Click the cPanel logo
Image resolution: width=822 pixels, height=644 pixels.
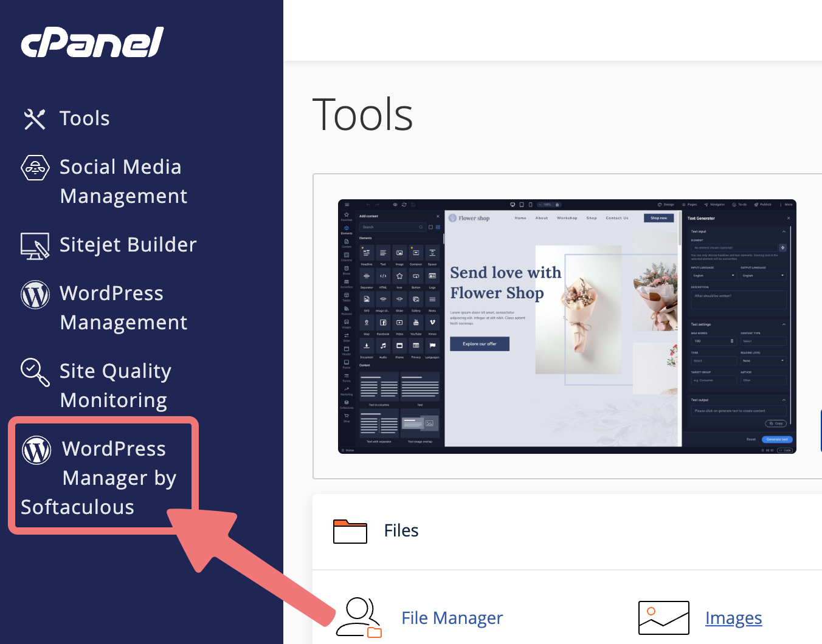coord(92,42)
